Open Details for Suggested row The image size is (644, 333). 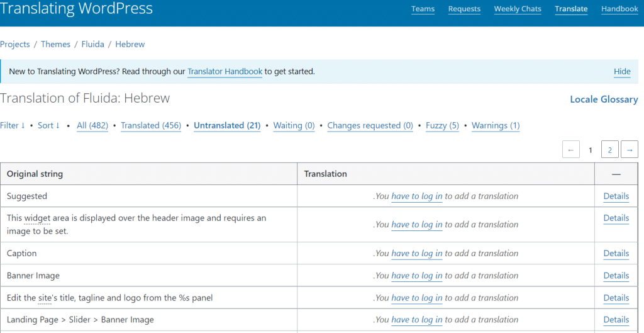pos(616,196)
